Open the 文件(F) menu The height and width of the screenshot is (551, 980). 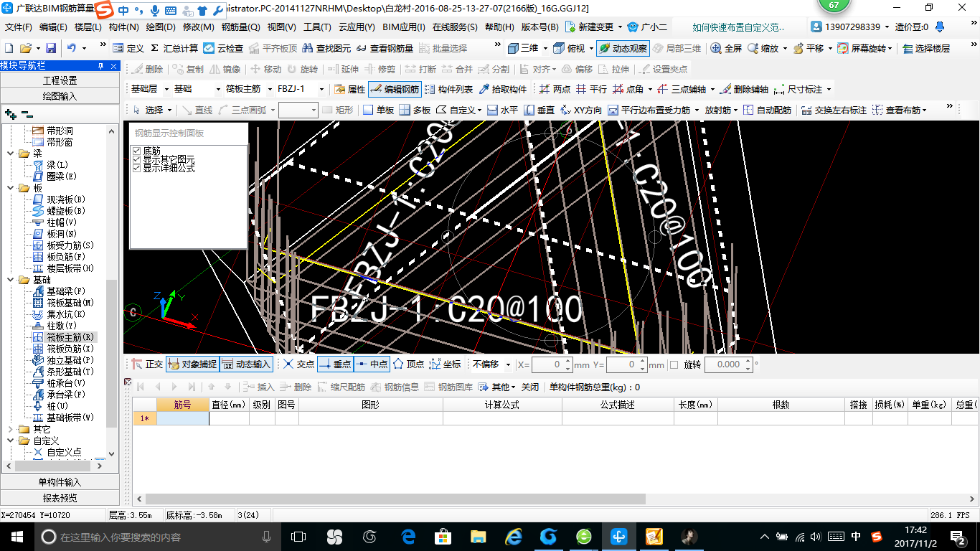click(18, 27)
